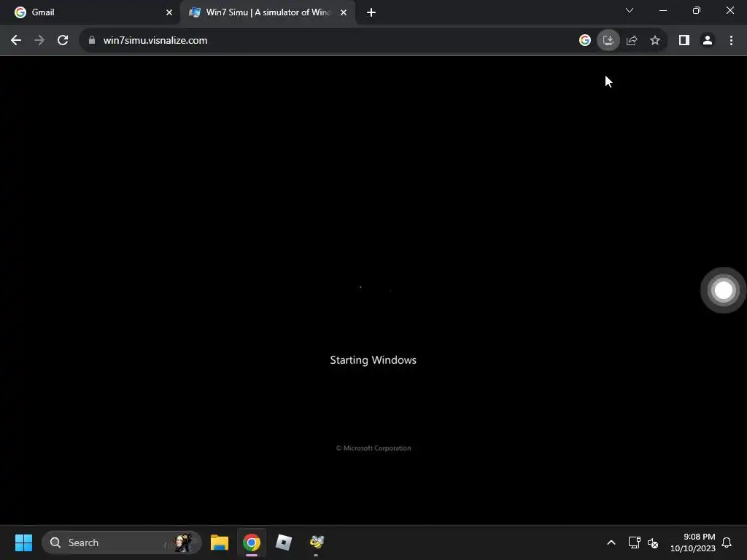The width and height of the screenshot is (747, 560).
Task: Install the app via address bar icon
Action: coord(608,41)
